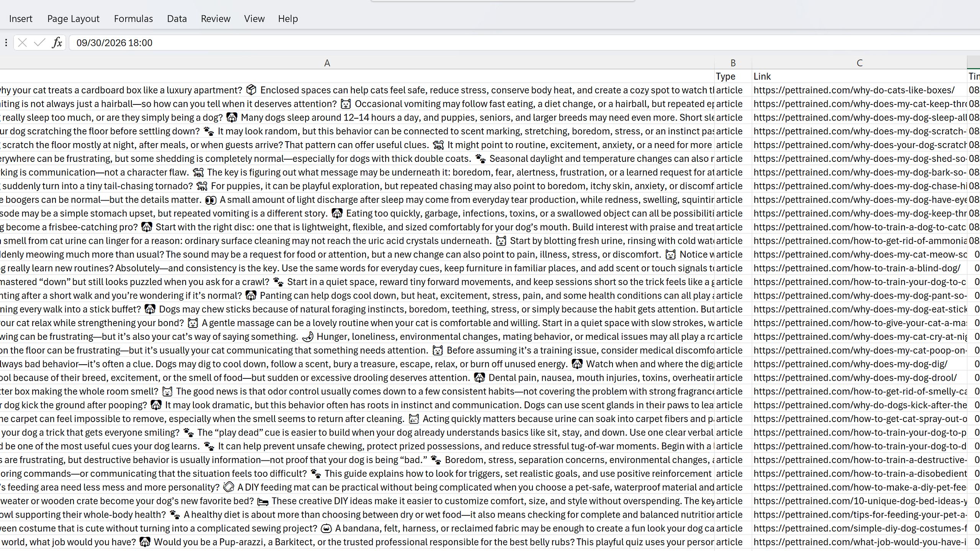Select the View tab
The image size is (980, 551).
[x=254, y=19]
